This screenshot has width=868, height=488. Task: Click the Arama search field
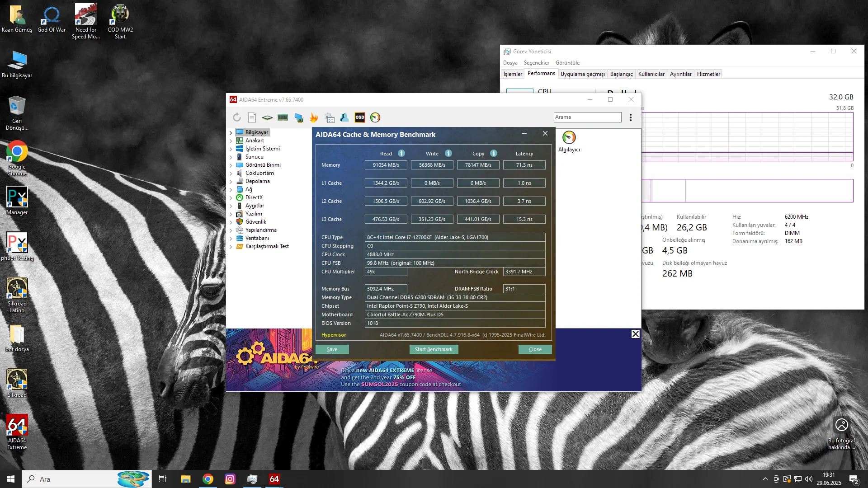[587, 117]
